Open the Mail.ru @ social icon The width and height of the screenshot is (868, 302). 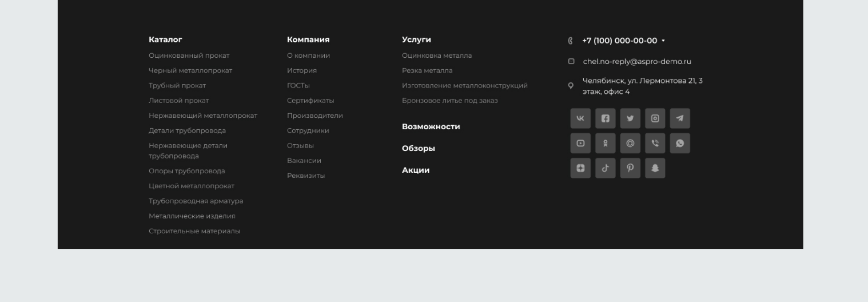pos(630,144)
